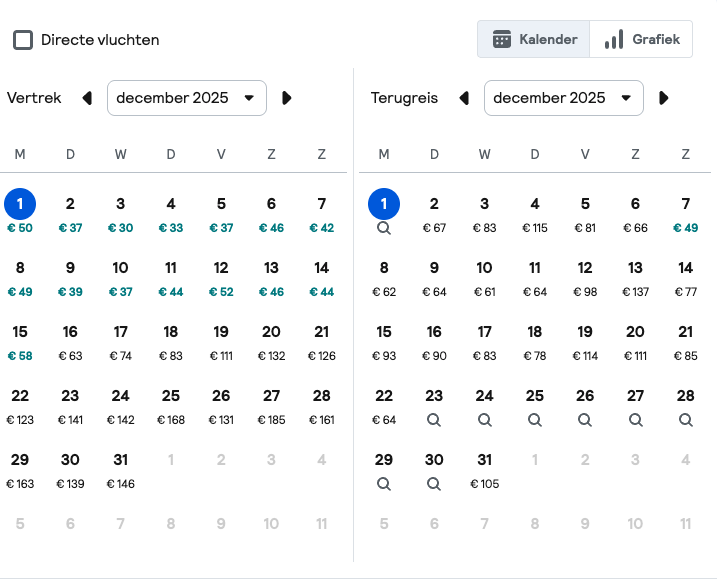
Task: Select departure December 27 priced €185
Action: (271, 405)
